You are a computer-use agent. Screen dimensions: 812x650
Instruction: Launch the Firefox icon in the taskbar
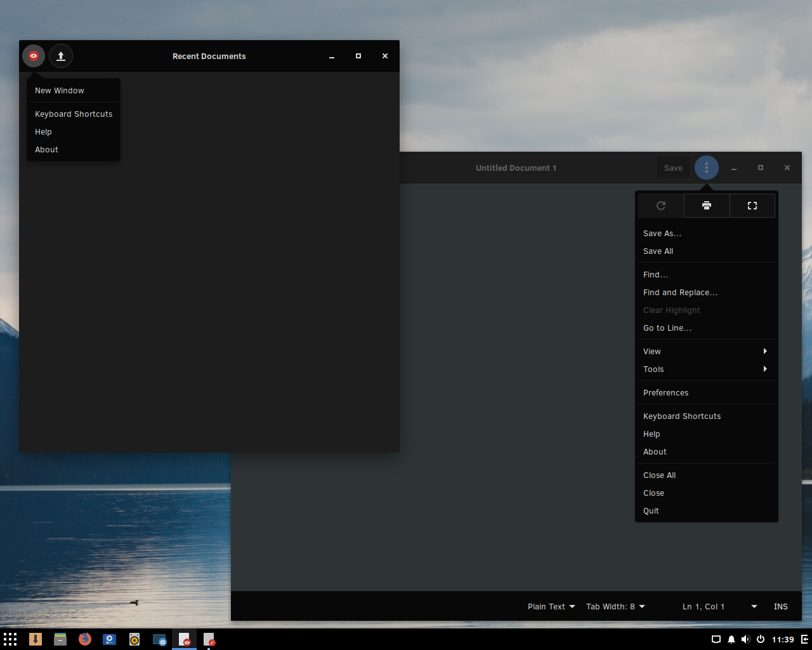(84, 639)
